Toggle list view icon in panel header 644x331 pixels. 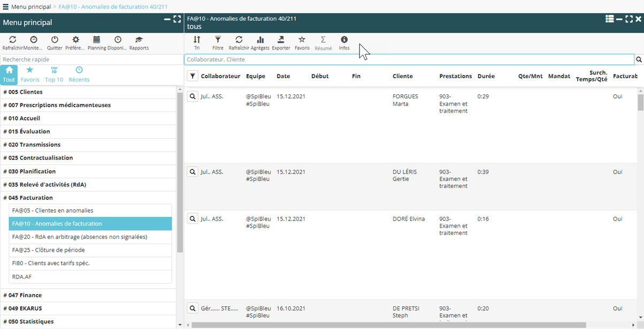click(609, 19)
